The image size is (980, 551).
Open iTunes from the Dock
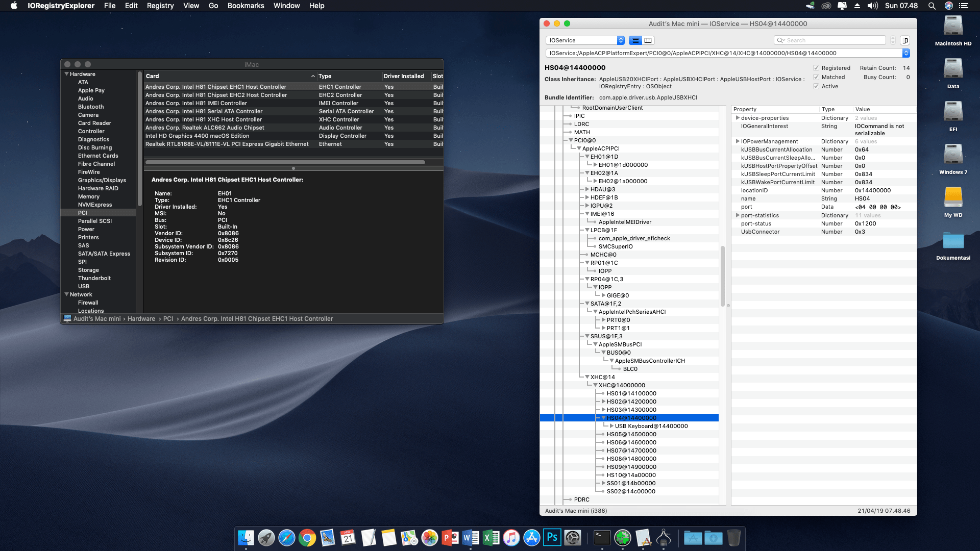pos(511,538)
